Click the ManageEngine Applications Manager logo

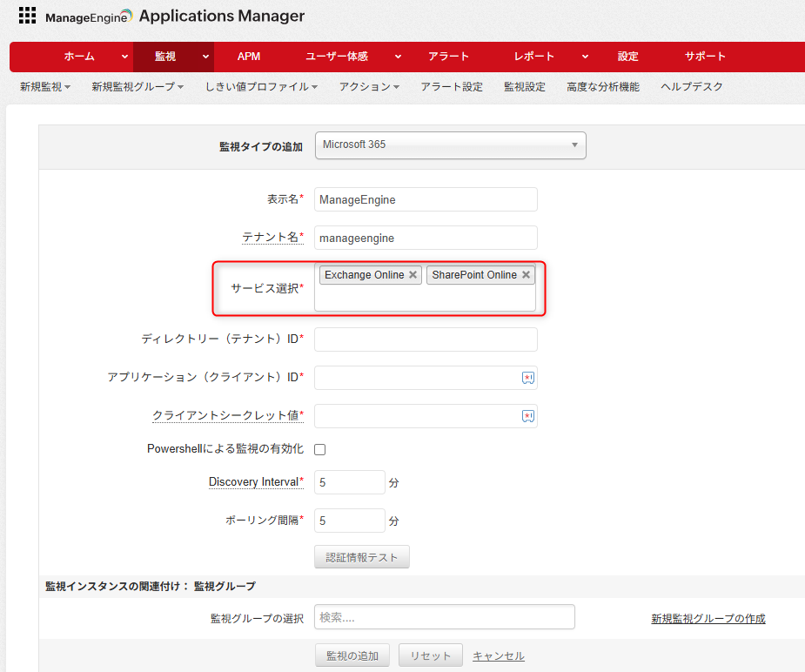[174, 16]
